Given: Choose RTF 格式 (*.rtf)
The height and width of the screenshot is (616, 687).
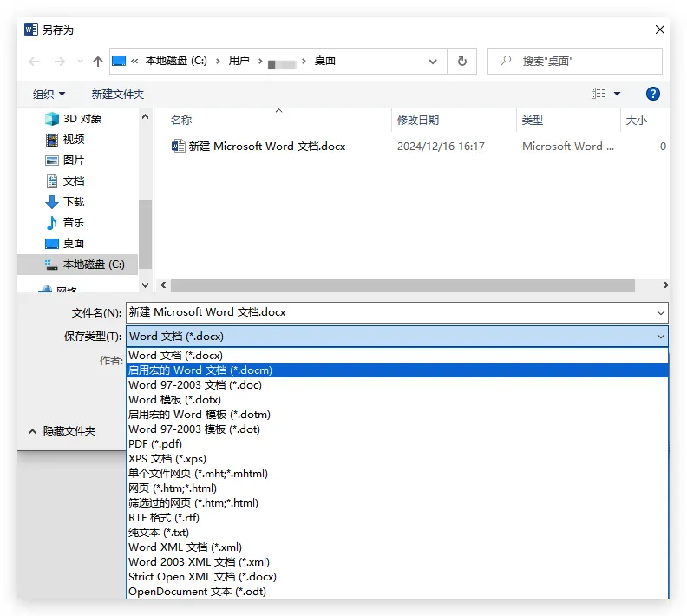Looking at the screenshot, I should point(397,518).
